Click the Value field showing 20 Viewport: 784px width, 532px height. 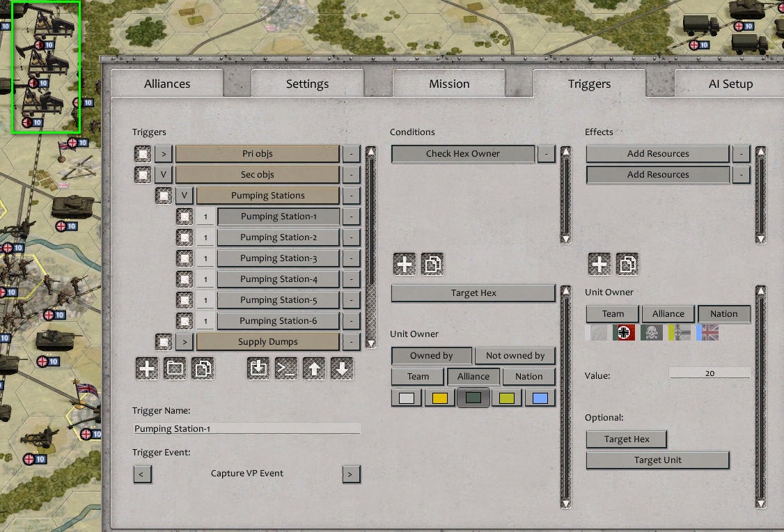[709, 373]
